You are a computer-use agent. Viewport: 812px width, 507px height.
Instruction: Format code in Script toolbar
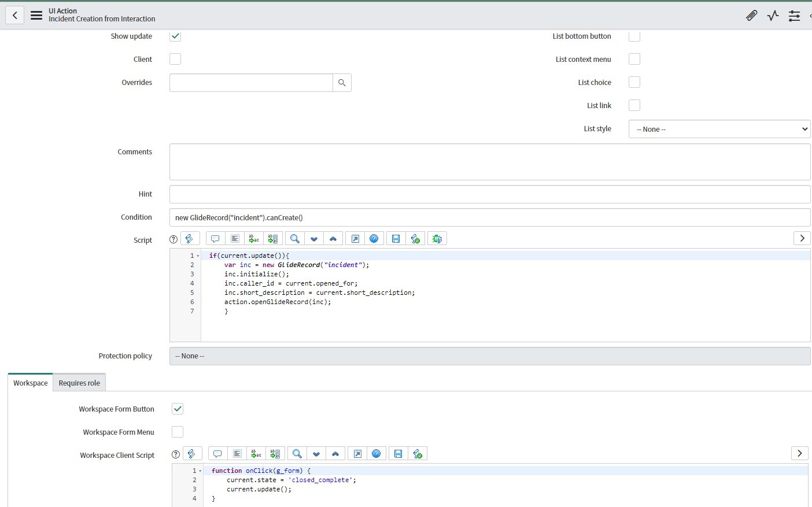235,239
